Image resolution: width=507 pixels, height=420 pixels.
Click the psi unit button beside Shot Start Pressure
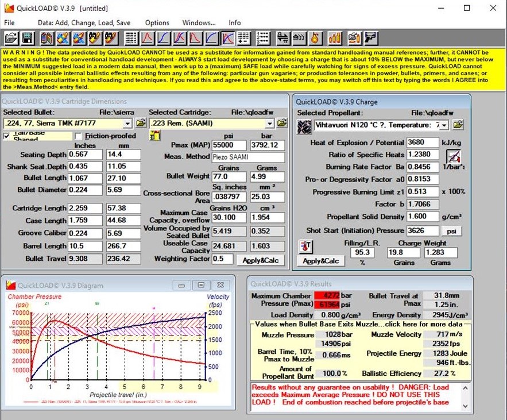(451, 231)
